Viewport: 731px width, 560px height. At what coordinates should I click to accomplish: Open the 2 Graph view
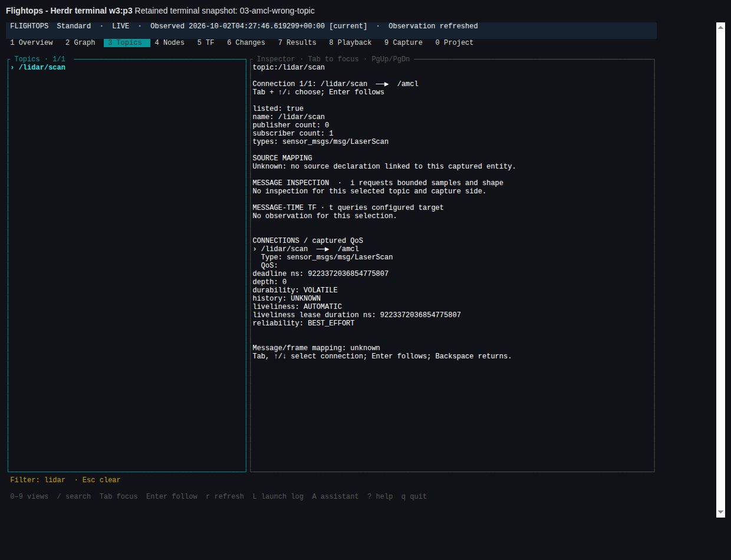80,42
